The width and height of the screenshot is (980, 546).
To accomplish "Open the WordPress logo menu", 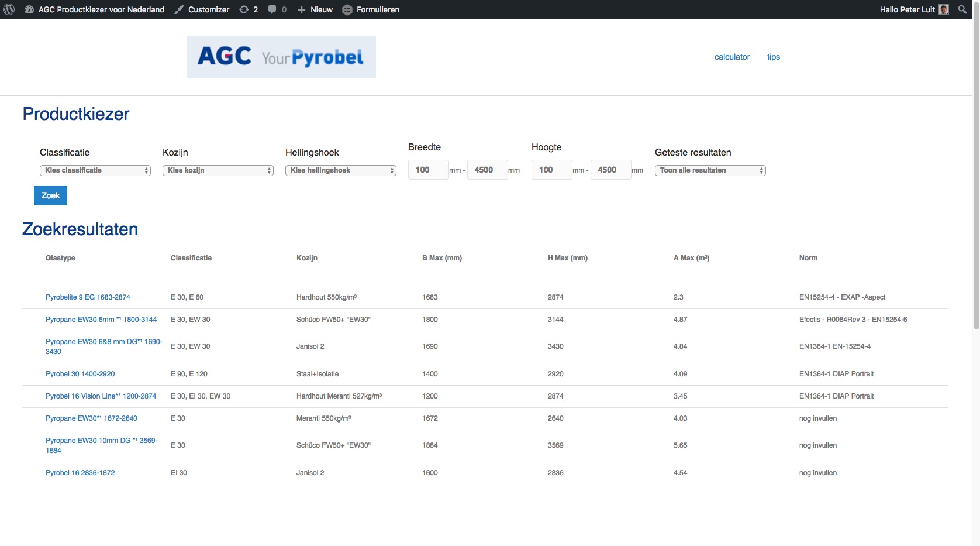I will click(9, 9).
